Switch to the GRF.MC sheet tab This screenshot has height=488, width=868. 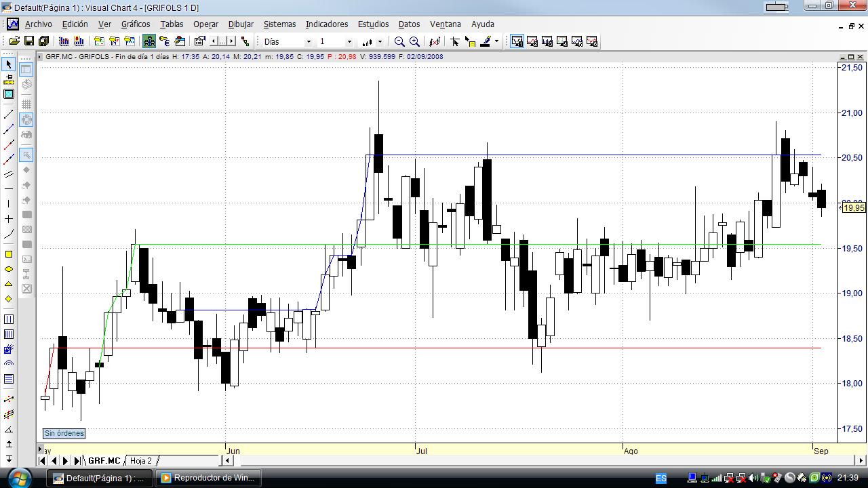click(104, 461)
